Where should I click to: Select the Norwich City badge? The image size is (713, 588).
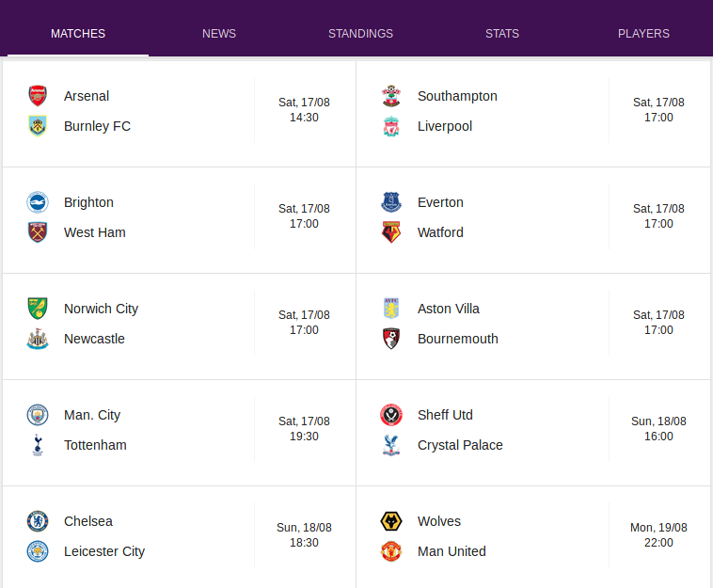point(38,309)
